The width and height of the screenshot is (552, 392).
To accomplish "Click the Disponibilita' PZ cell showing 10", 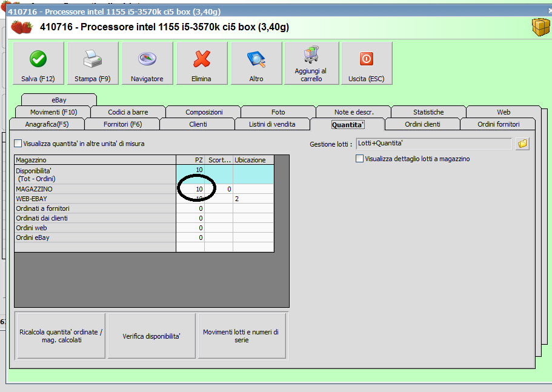I will (190, 174).
